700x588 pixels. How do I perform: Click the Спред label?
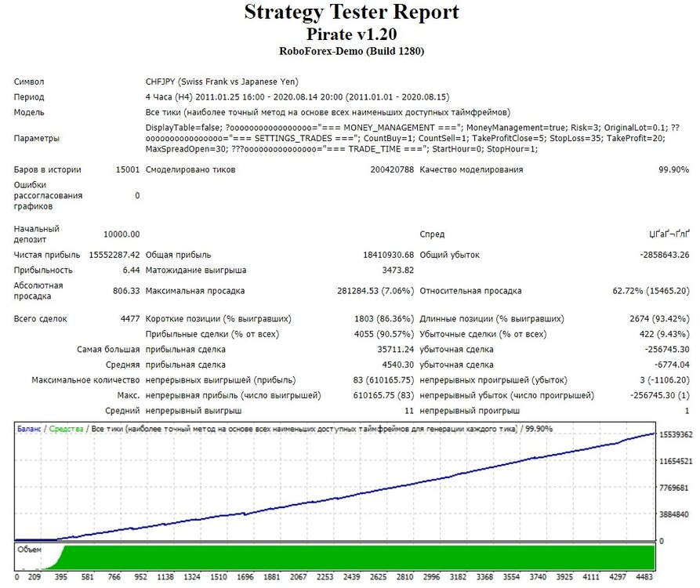point(432,234)
